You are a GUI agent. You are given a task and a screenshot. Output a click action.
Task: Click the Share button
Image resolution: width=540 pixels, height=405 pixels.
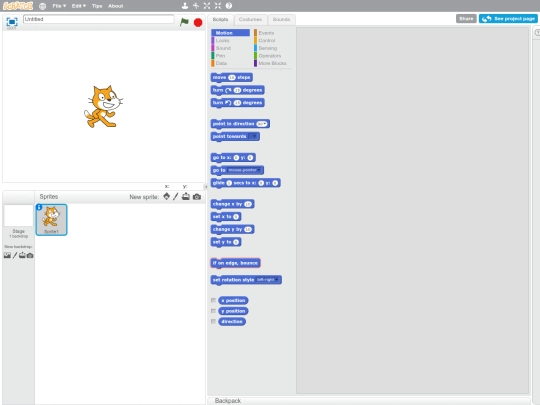click(x=466, y=19)
